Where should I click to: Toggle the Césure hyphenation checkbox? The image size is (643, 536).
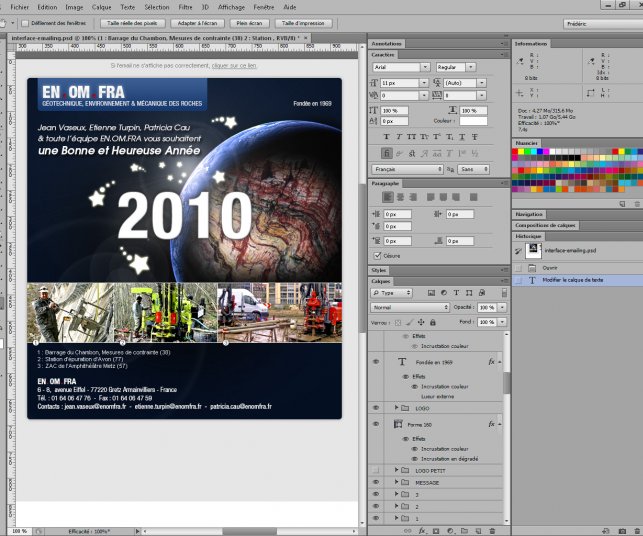point(377,255)
